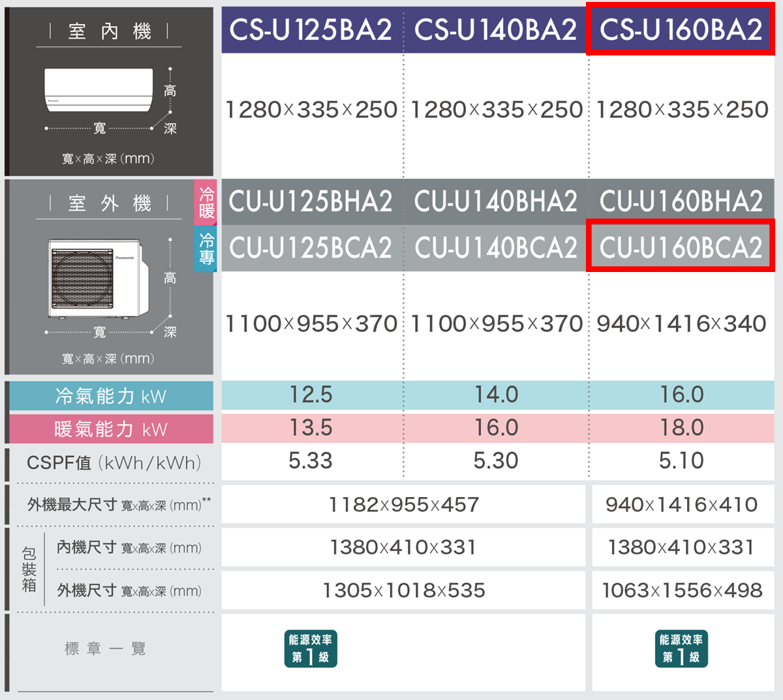Select the CS-U140BA2 model header
The height and width of the screenshot is (700, 783).
click(x=495, y=30)
